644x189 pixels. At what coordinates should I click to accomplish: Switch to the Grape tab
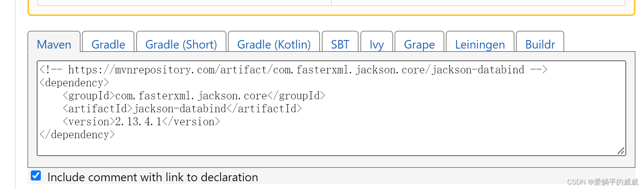tap(419, 42)
